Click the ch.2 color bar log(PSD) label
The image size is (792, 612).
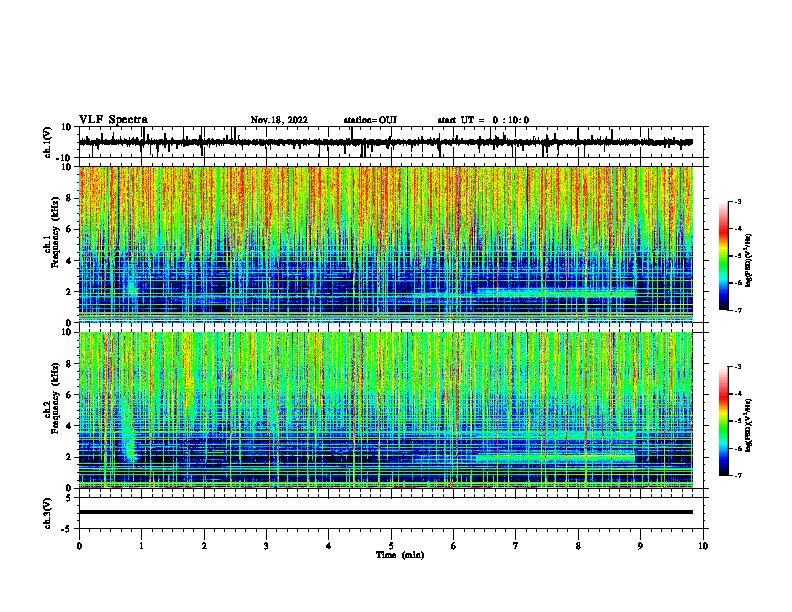click(749, 425)
